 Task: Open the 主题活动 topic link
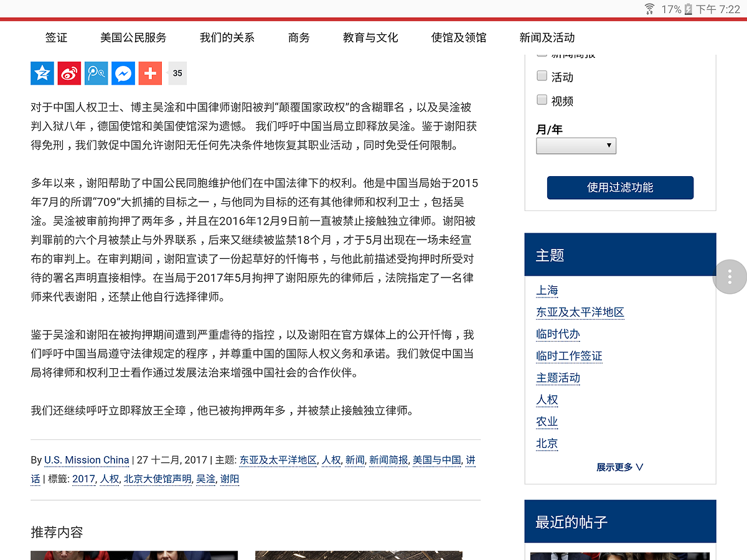click(x=558, y=378)
